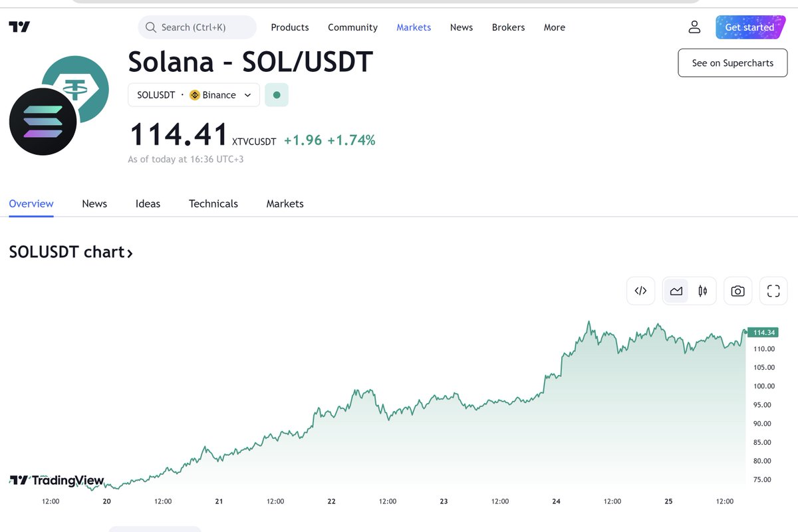This screenshot has height=532, width=798.
Task: Click the 114.34 price label on axis
Action: tap(762, 332)
